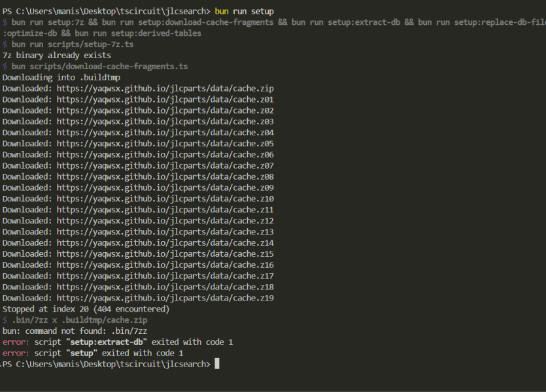Click the cache.z10 URL
The height and width of the screenshot is (392, 546).
[x=165, y=199]
